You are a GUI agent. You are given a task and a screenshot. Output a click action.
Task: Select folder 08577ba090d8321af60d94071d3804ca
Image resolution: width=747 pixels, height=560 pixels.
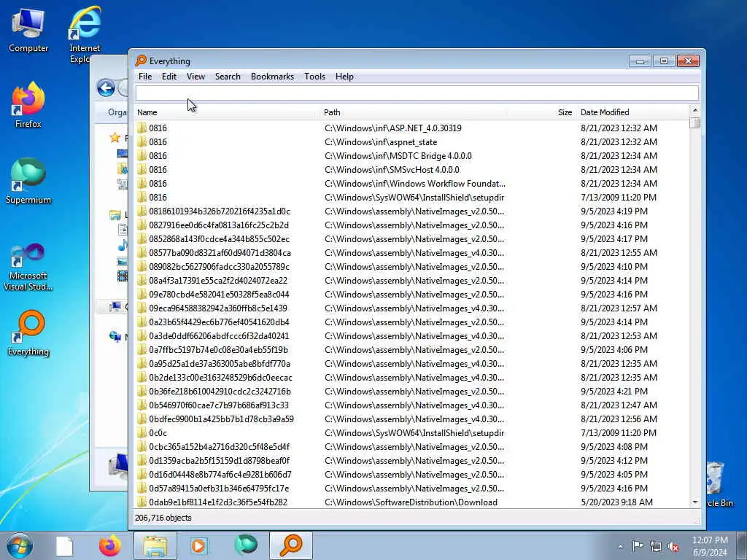(x=412, y=252)
